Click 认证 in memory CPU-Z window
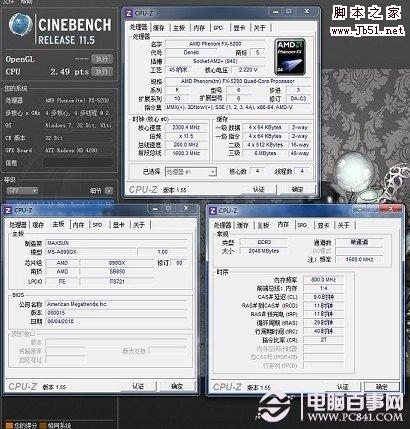410x429 pixels. (x=343, y=387)
